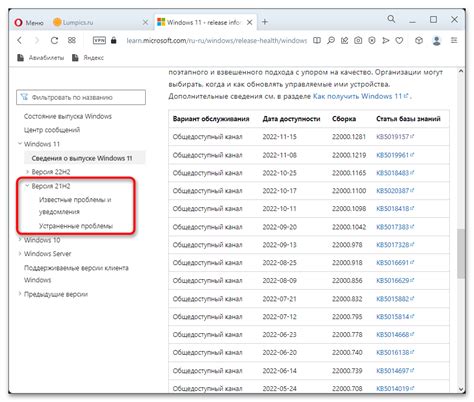Open the Авиабилеты bookmark

(41, 58)
